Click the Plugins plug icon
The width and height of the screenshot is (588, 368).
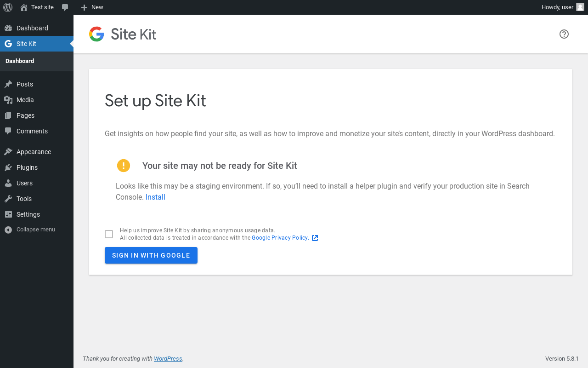(x=8, y=167)
